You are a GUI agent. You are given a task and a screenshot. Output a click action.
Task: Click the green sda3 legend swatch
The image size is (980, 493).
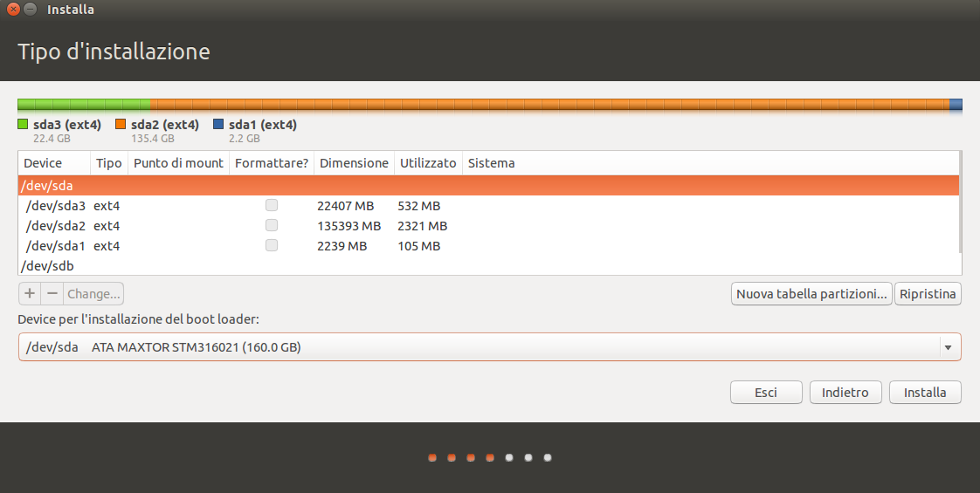point(23,124)
